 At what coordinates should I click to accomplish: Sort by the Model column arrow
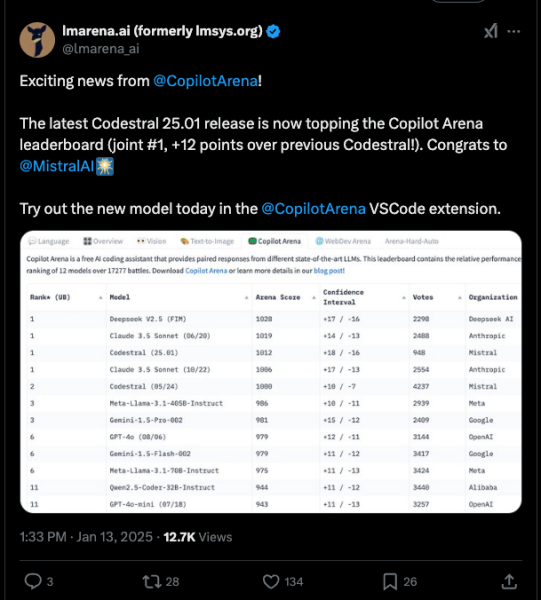pos(246,297)
